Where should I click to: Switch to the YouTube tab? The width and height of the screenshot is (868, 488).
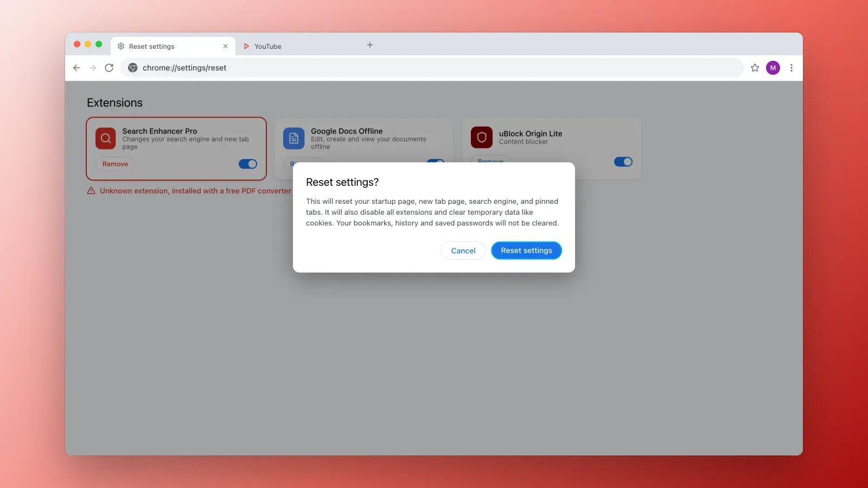click(x=298, y=46)
